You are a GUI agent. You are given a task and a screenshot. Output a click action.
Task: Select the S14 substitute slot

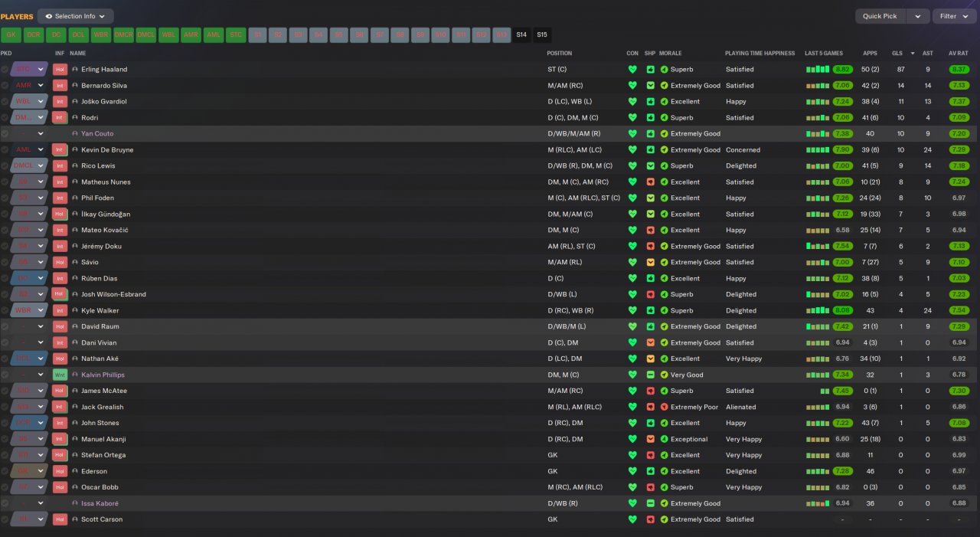tap(521, 35)
